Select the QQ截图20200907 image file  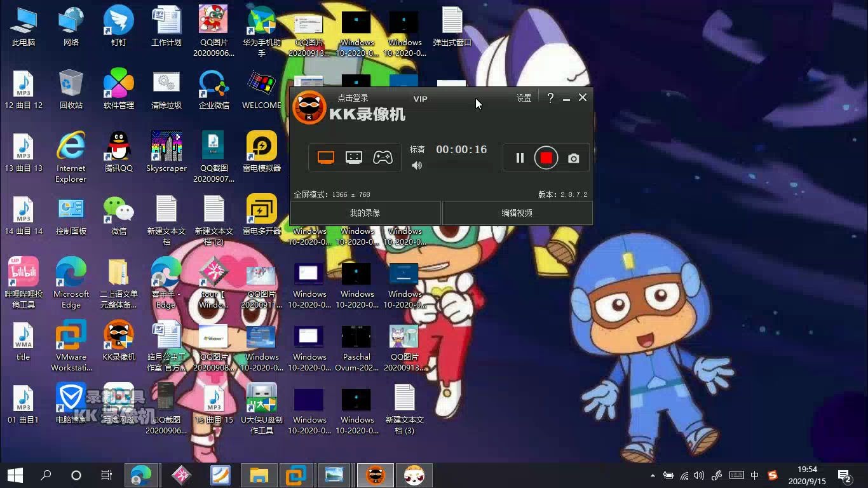[214, 158]
